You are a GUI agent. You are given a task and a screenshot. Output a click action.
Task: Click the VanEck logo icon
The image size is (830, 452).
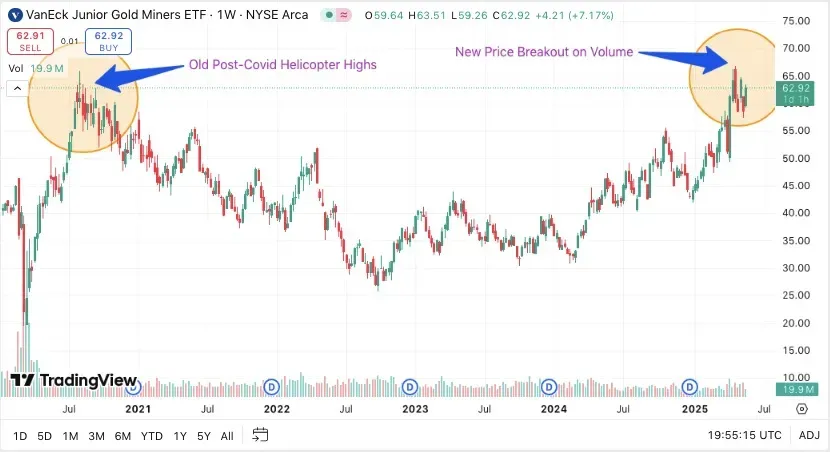(15, 15)
